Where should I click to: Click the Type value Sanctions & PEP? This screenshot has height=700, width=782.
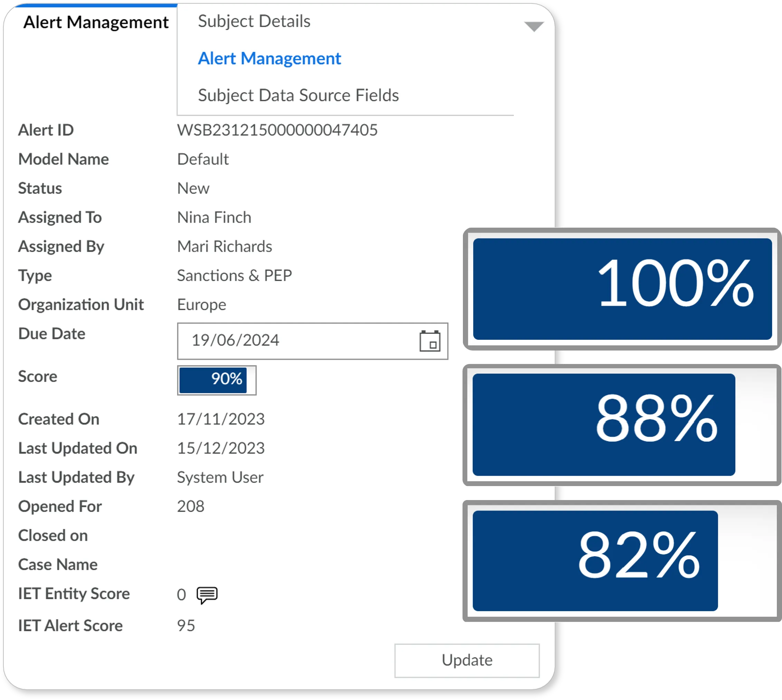point(234,275)
